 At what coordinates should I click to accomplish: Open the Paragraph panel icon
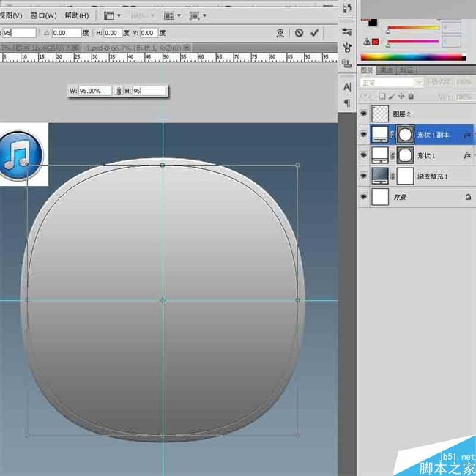347,103
